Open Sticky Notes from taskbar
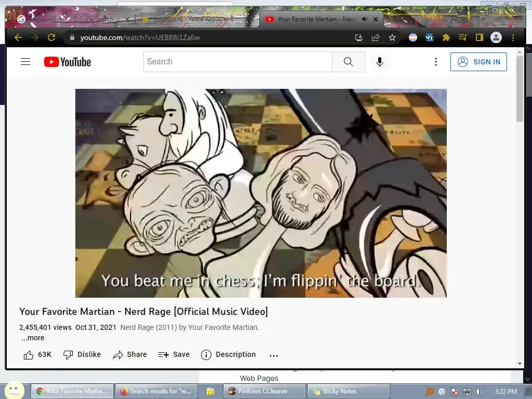532x399 pixels. coord(348,391)
